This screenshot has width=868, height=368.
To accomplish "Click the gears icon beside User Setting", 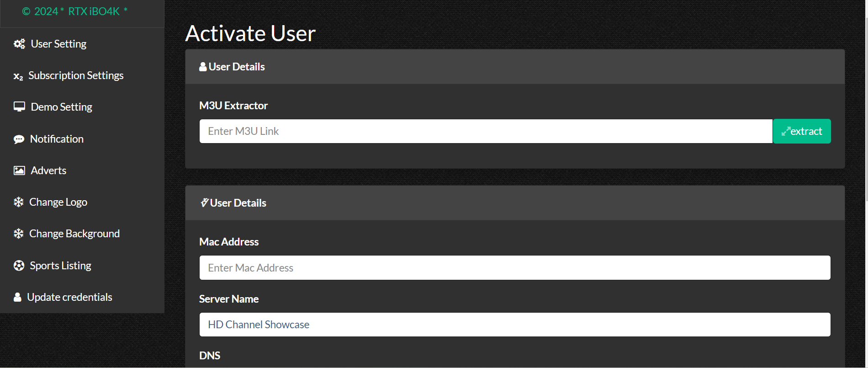I will (x=19, y=44).
